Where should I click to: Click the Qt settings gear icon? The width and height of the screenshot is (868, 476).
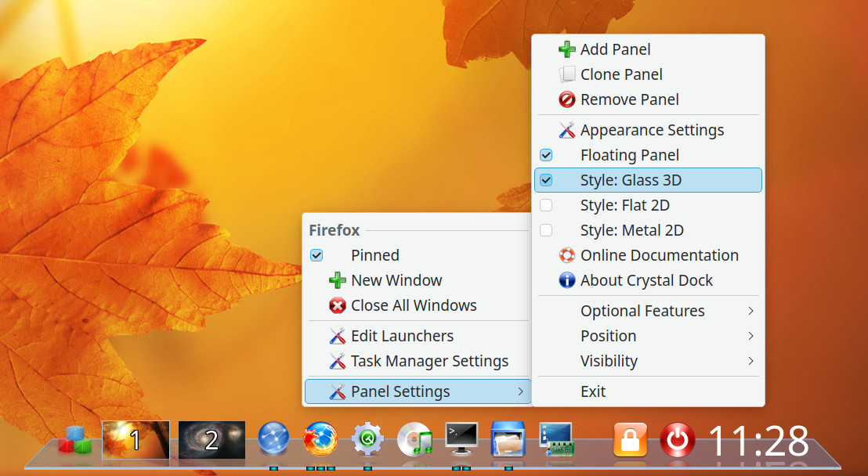(367, 440)
